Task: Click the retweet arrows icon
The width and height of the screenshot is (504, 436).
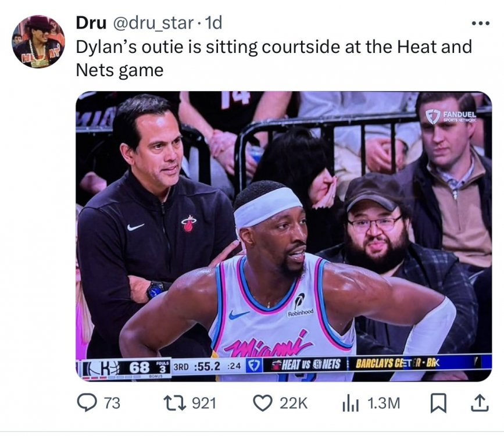Action: pos(174,403)
